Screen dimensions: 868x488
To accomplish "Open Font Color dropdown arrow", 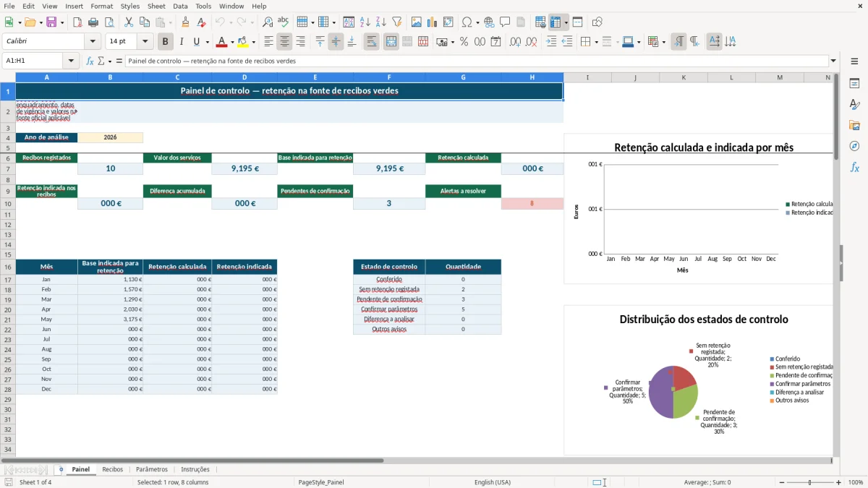I will (232, 42).
